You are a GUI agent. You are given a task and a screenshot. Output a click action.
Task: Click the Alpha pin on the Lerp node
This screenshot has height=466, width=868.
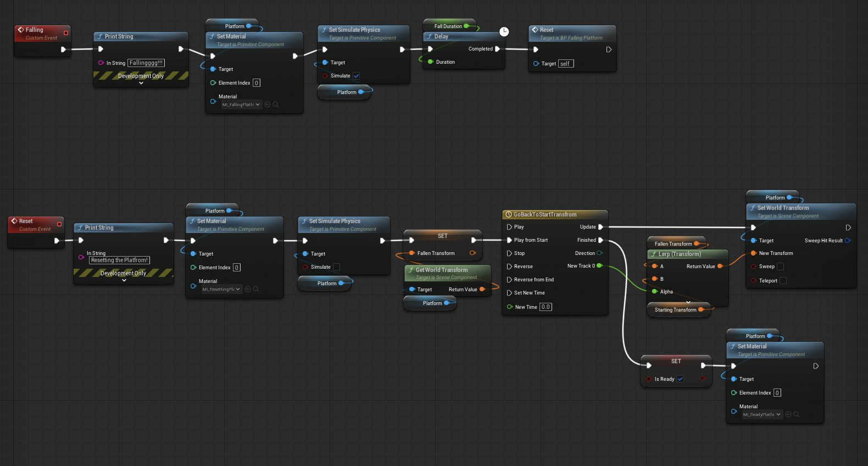(x=655, y=292)
